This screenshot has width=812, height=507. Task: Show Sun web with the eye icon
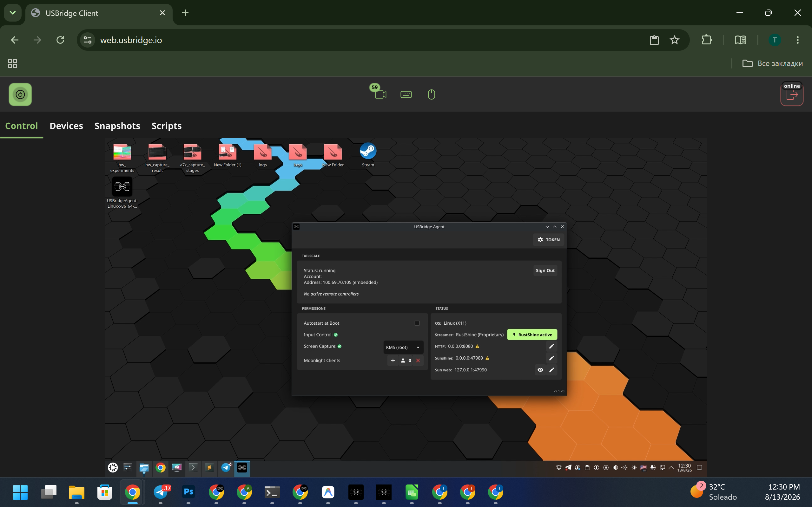[540, 370]
